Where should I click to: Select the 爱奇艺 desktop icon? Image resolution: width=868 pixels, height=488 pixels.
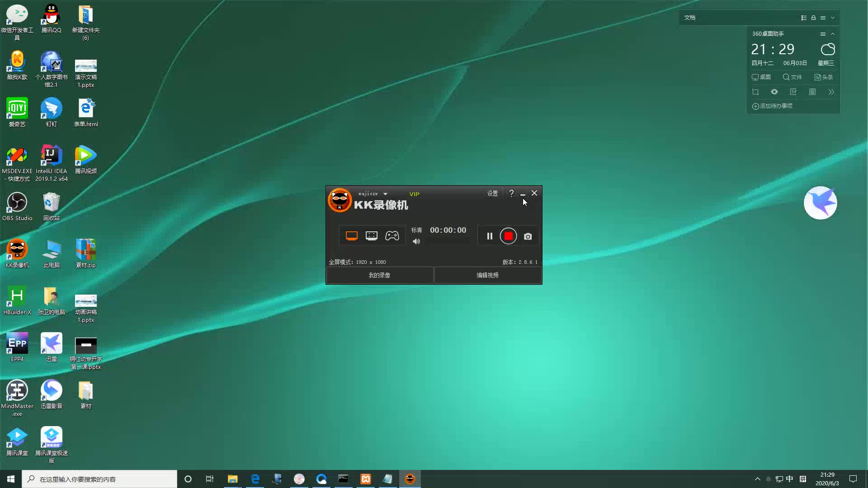pyautogui.click(x=17, y=113)
